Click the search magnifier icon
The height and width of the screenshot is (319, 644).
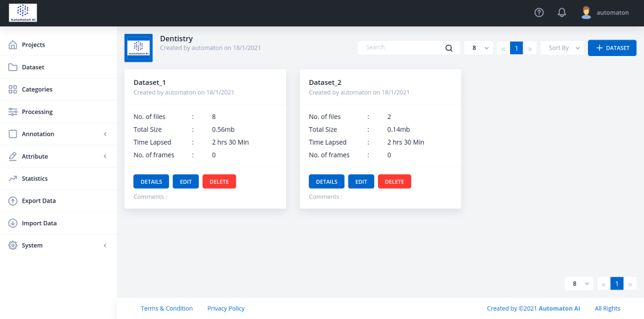point(449,48)
